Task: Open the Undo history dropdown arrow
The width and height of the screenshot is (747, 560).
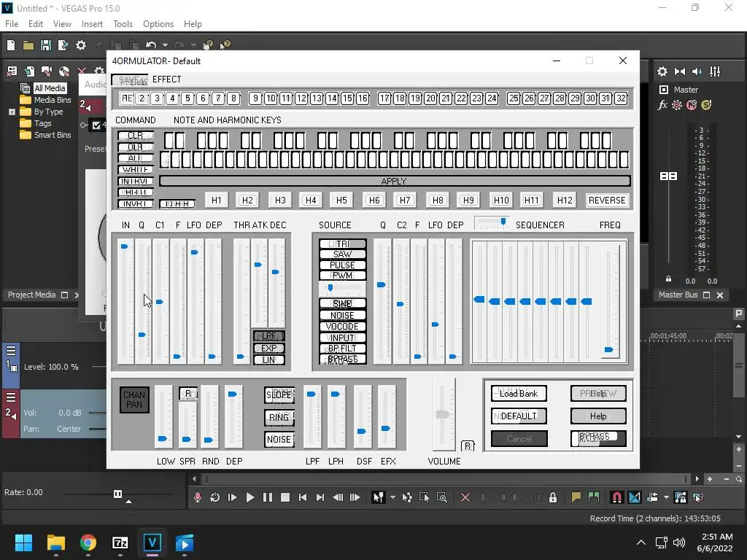Action: (165, 45)
